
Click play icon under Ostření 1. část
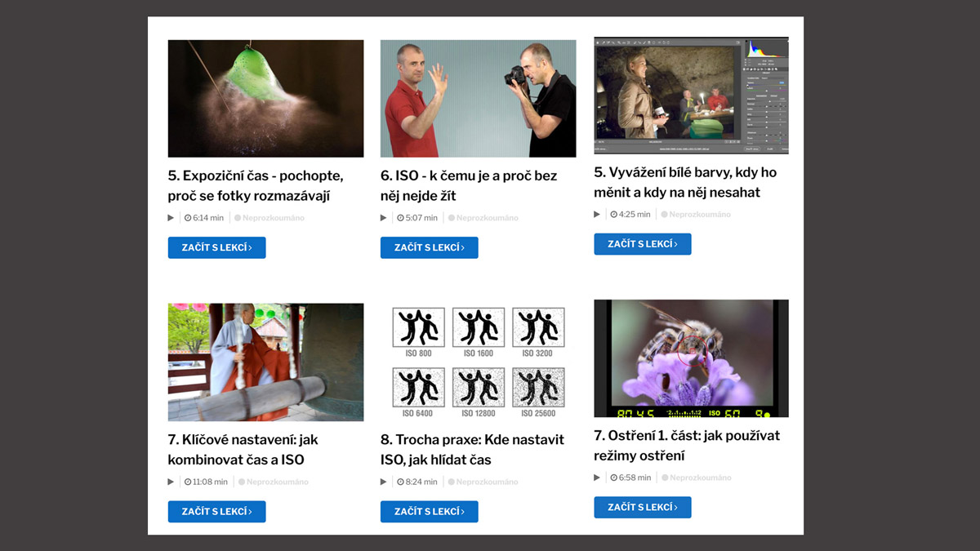(597, 478)
